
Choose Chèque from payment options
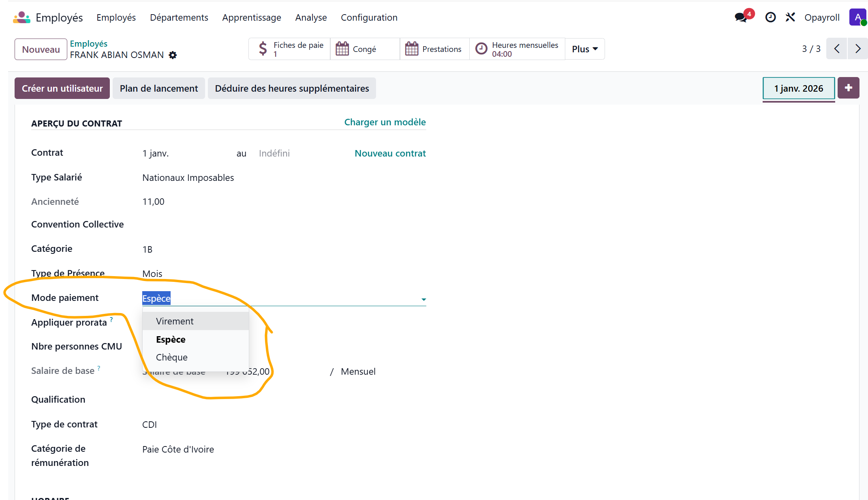pos(172,357)
